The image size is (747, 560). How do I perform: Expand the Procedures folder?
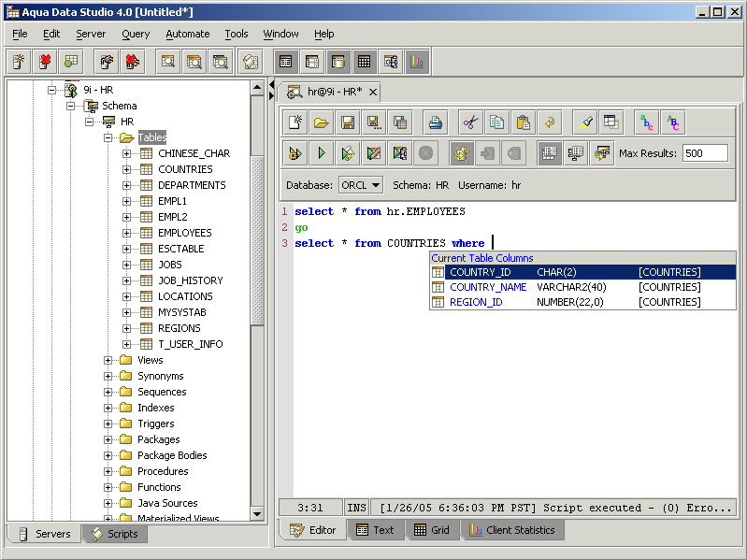tap(108, 471)
